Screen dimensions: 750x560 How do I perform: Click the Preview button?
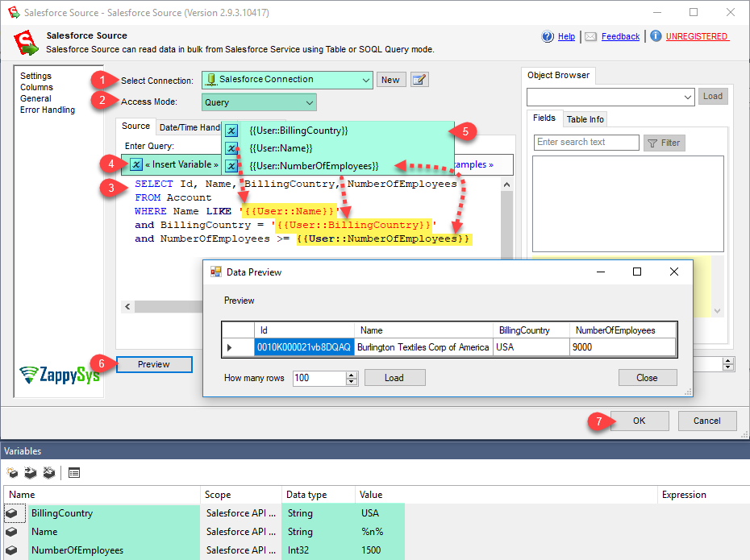coord(154,364)
